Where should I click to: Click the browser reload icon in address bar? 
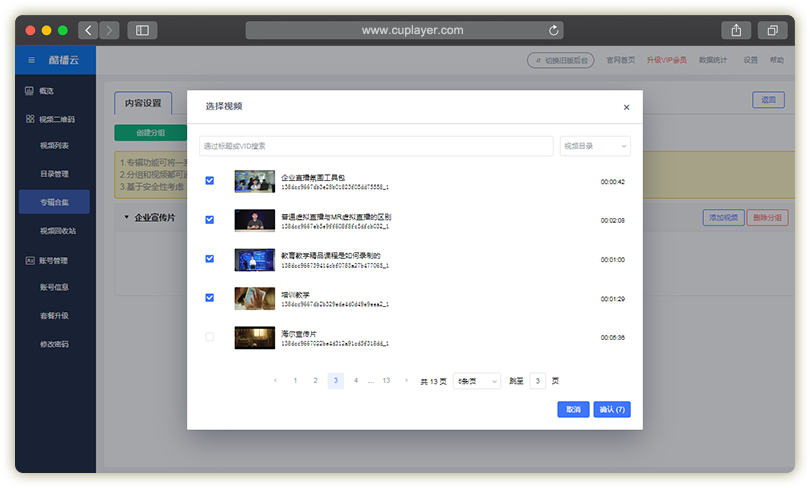[554, 30]
